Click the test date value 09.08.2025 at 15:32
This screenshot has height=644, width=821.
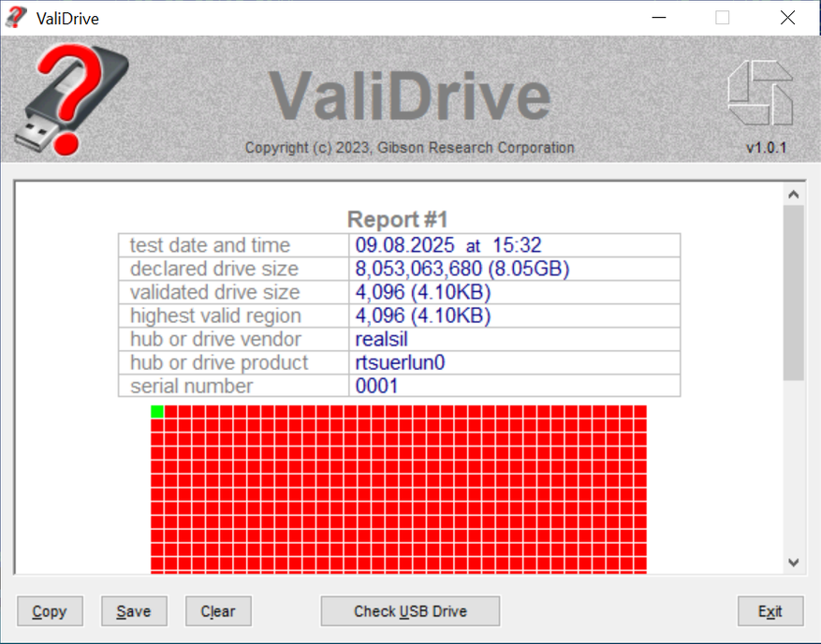tap(448, 245)
